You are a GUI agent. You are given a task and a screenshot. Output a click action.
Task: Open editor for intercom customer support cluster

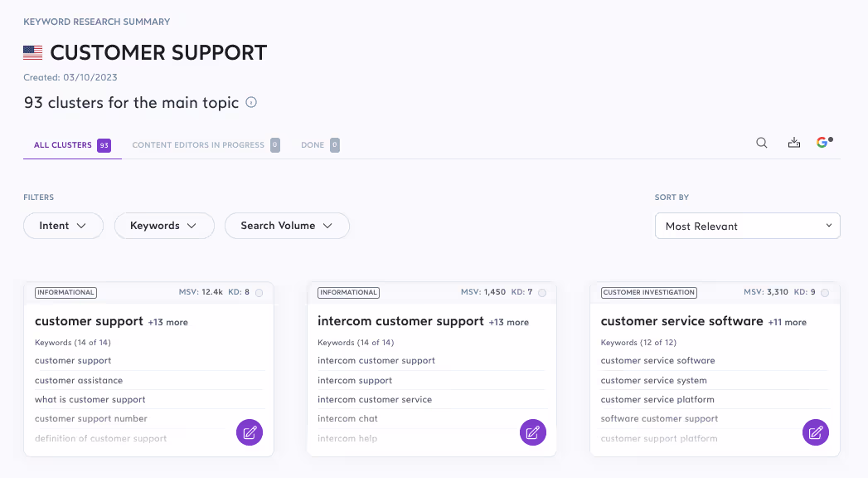[x=533, y=432]
